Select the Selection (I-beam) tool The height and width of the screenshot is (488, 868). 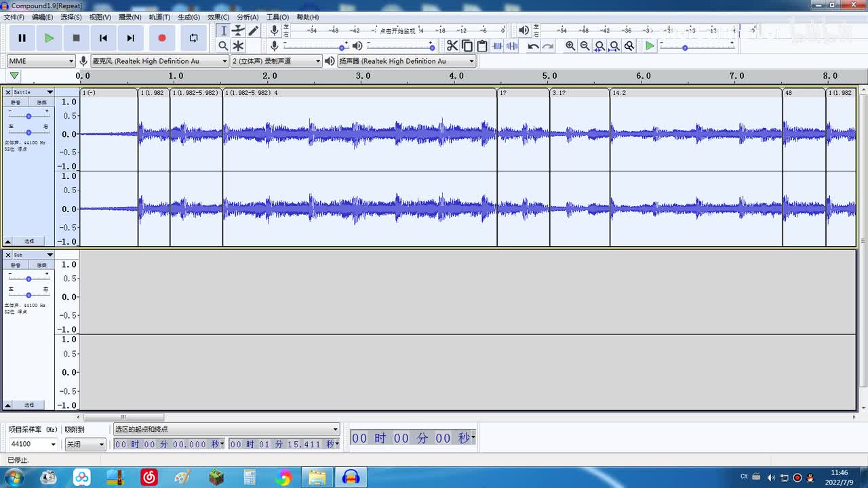pyautogui.click(x=223, y=30)
